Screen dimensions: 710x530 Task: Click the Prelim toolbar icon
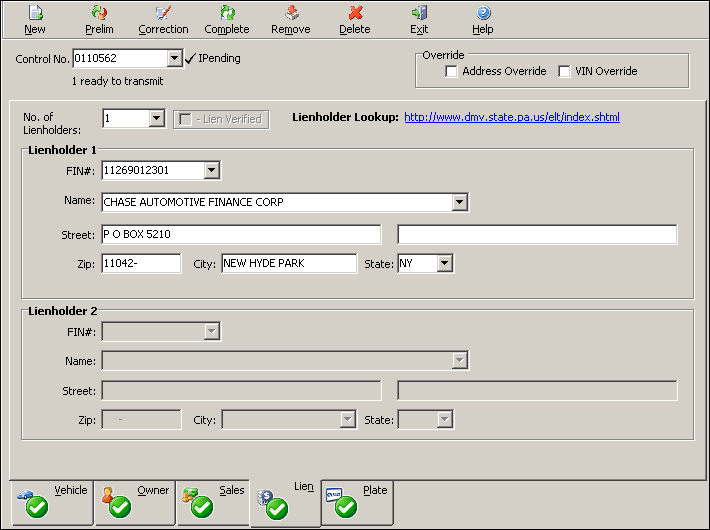99,13
